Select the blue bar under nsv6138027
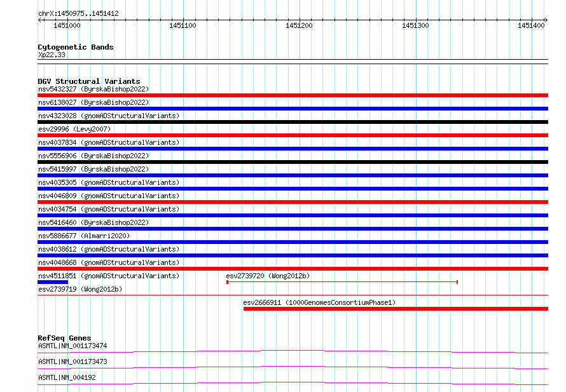 click(293, 109)
